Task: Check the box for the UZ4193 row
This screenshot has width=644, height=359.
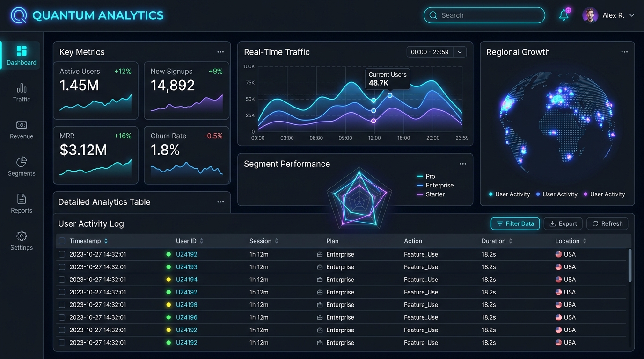Action: coord(62,267)
